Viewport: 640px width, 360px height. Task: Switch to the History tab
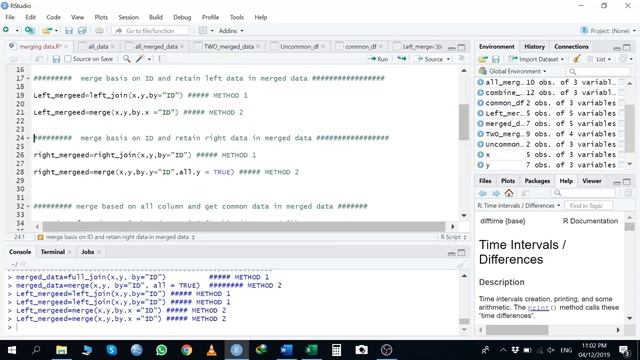(x=534, y=47)
